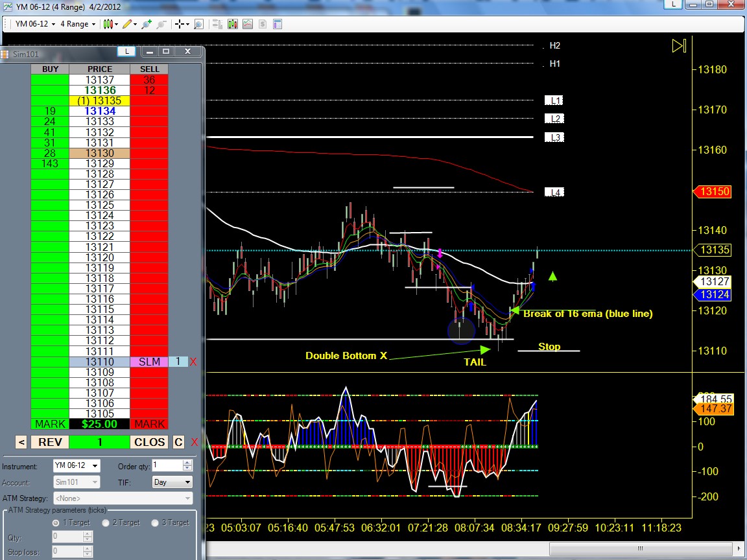Viewport: 747px width, 560px height.
Task: Click scrollbar right arrow at bottom
Action: pos(739,548)
